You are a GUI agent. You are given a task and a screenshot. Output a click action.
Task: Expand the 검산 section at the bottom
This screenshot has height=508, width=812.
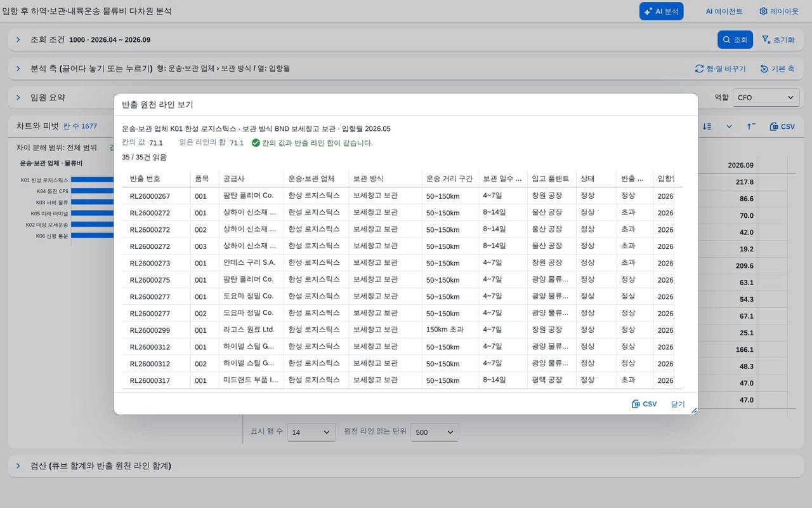pos(18,465)
